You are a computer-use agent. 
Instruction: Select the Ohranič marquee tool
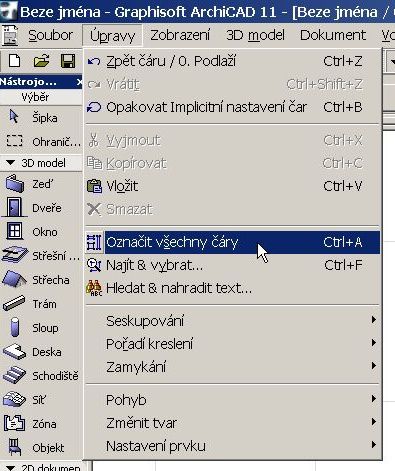click(x=40, y=142)
